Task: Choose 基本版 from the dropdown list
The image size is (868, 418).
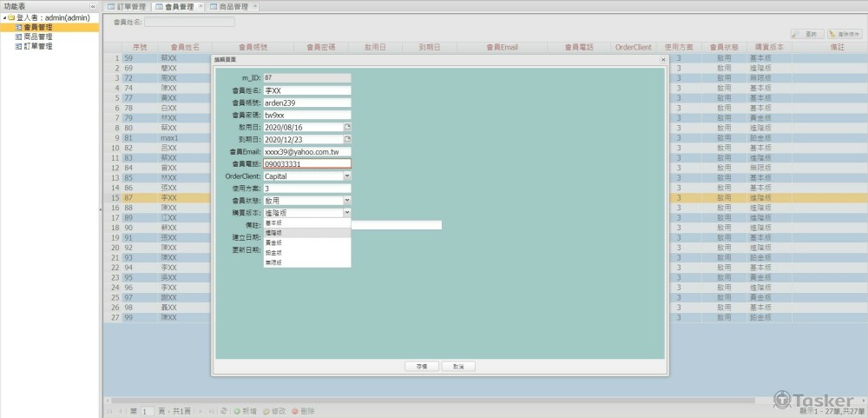Action: click(x=273, y=223)
